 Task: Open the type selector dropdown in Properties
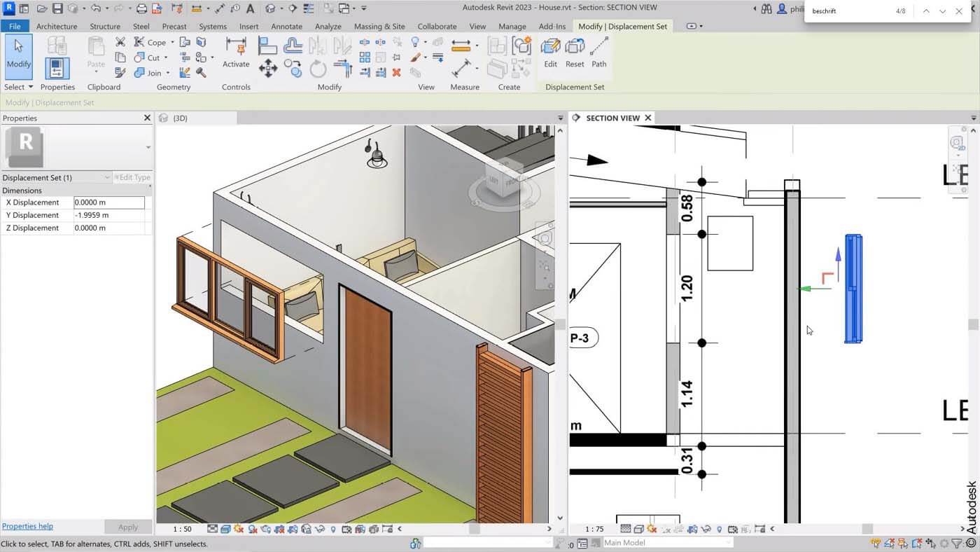coord(148,147)
